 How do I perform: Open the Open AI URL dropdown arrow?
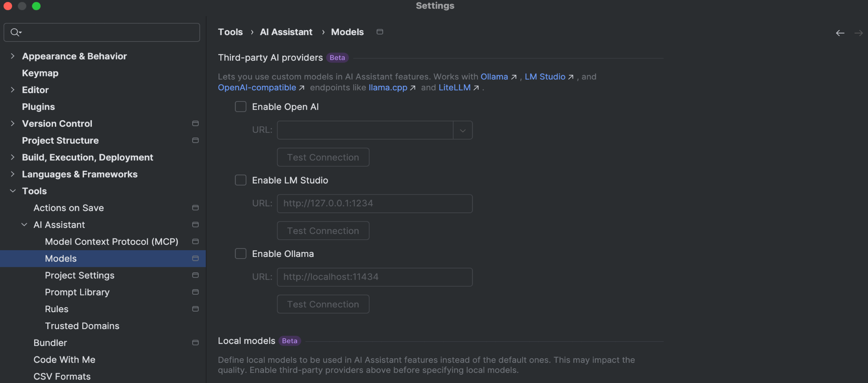(x=462, y=130)
